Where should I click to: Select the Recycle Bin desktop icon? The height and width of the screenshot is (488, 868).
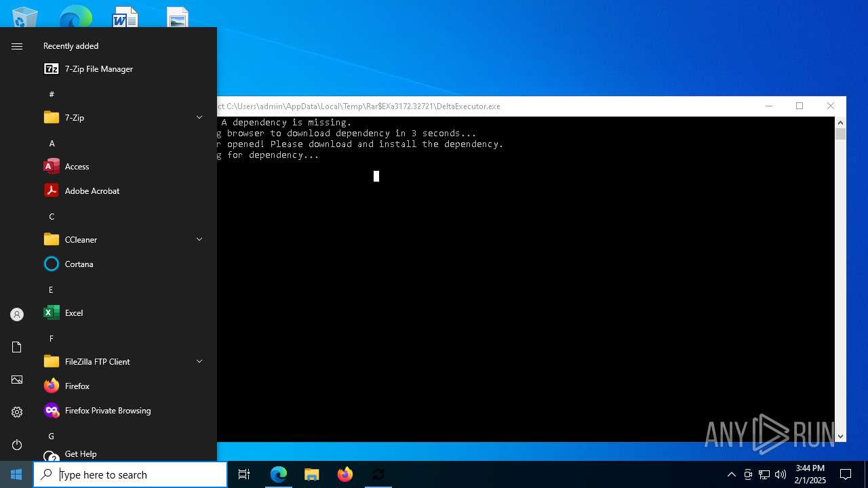pos(25,17)
